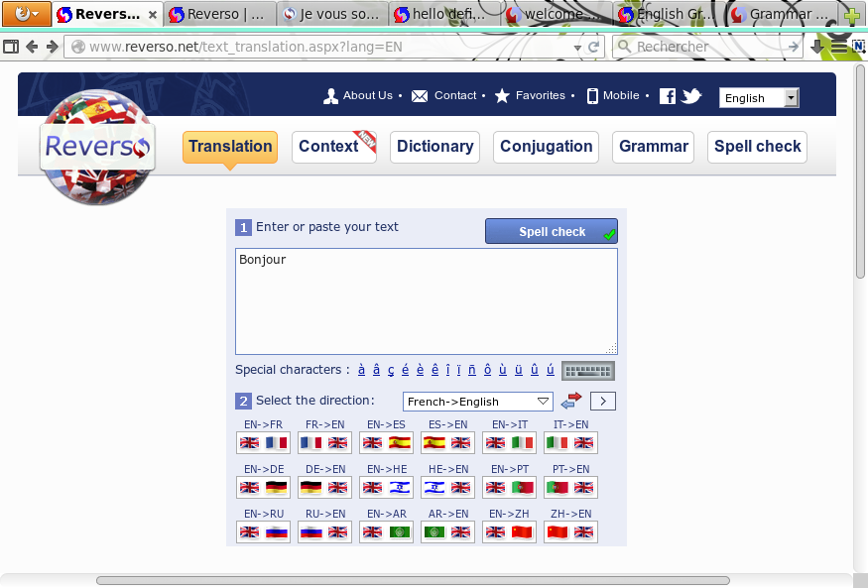
Task: Go forward with the forward arrow
Action: pyautogui.click(x=52, y=47)
